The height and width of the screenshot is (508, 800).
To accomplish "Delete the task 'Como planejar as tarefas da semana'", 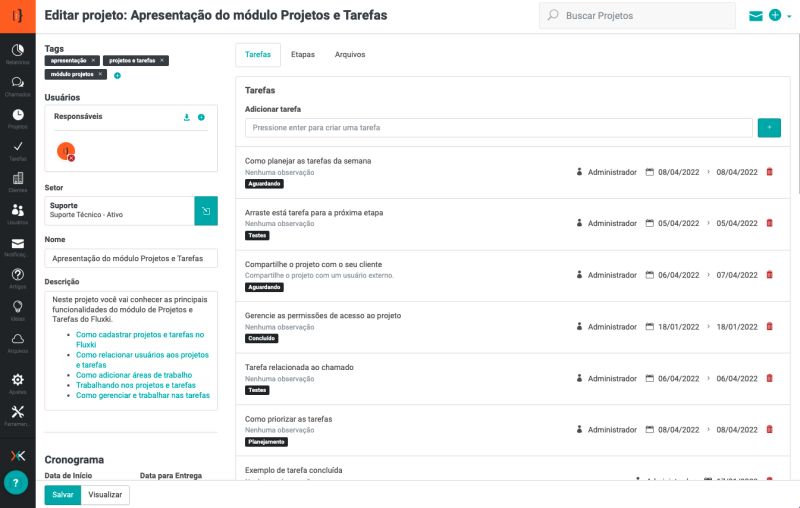I will click(x=769, y=172).
